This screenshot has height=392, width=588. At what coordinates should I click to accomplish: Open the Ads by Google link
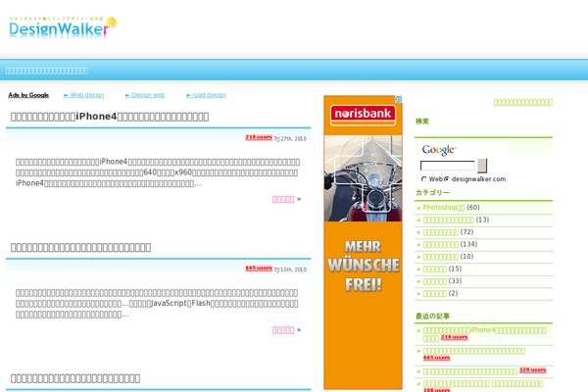[x=28, y=95]
